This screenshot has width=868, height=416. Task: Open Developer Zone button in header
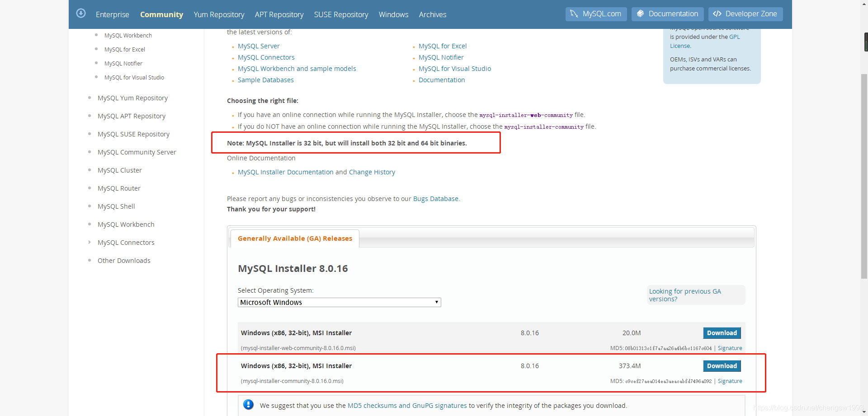point(745,14)
